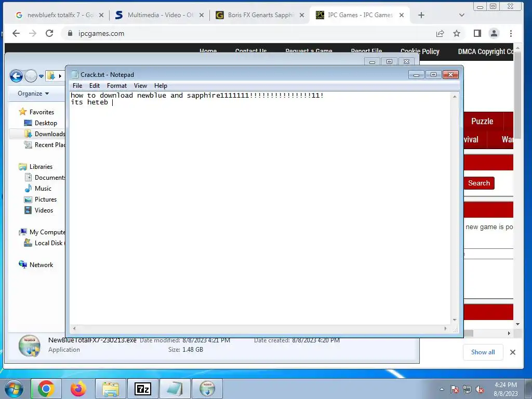Open DMCA Copyright link on website
Viewport: 532px width, 399px height.
pos(486,51)
